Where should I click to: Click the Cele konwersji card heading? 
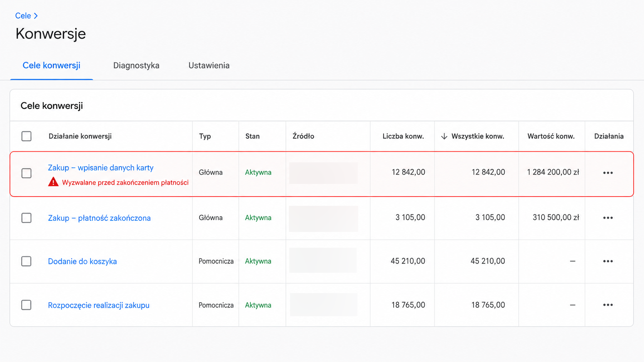click(x=52, y=106)
